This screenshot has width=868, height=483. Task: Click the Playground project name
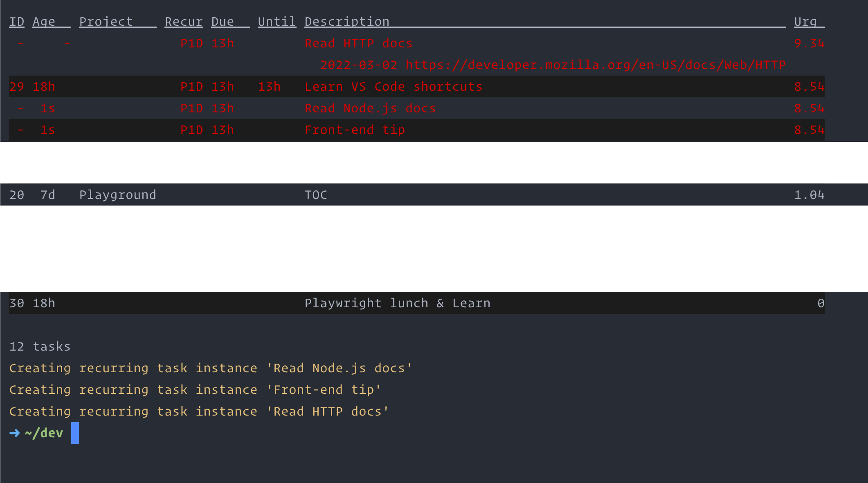click(x=117, y=195)
